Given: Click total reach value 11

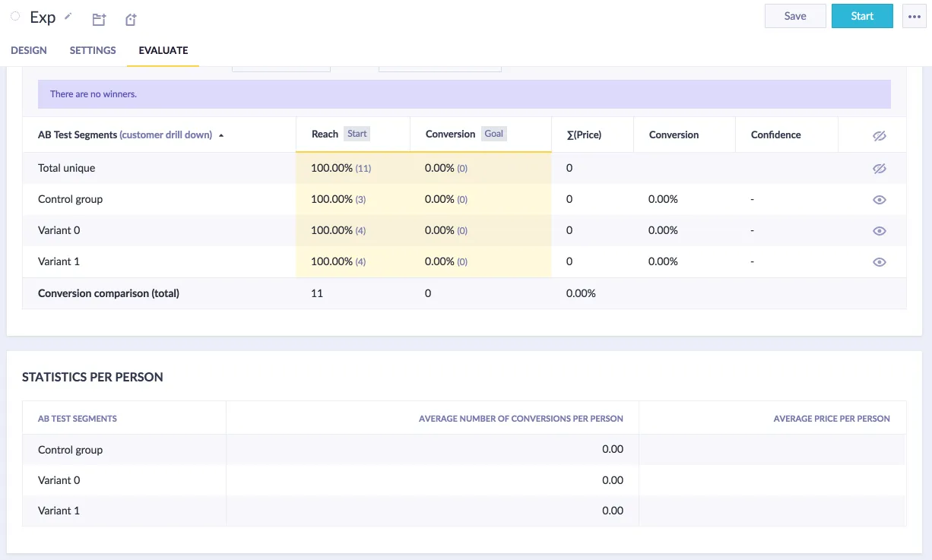Looking at the screenshot, I should click(317, 293).
